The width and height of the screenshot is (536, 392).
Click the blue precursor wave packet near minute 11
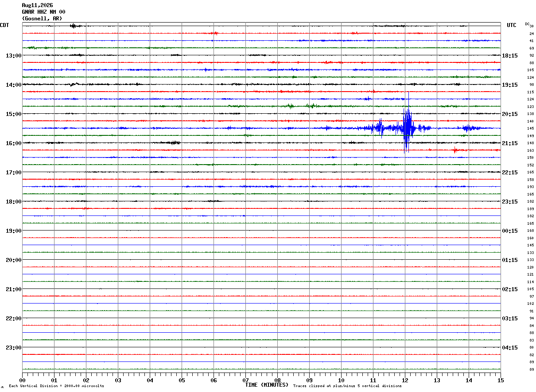pyautogui.click(x=379, y=128)
